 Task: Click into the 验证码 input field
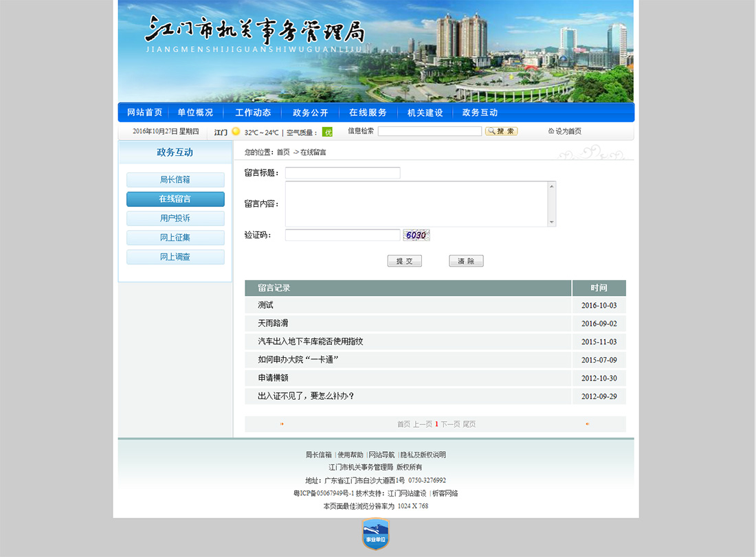pyautogui.click(x=342, y=235)
